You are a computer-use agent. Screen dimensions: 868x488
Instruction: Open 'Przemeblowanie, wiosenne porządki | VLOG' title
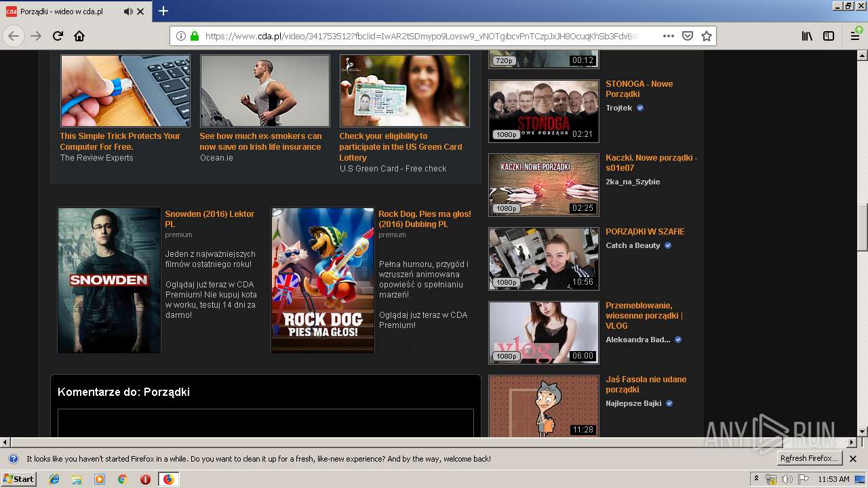pyautogui.click(x=644, y=315)
